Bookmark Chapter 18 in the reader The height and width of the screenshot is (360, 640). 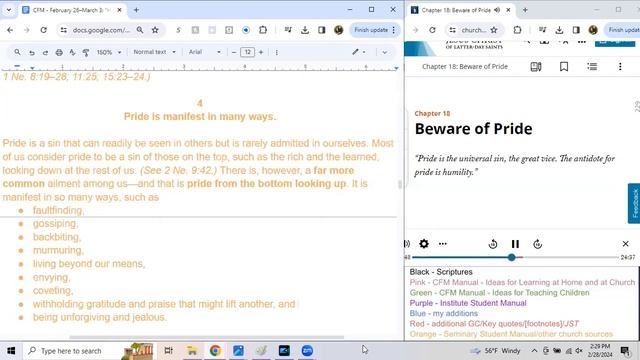564,67
